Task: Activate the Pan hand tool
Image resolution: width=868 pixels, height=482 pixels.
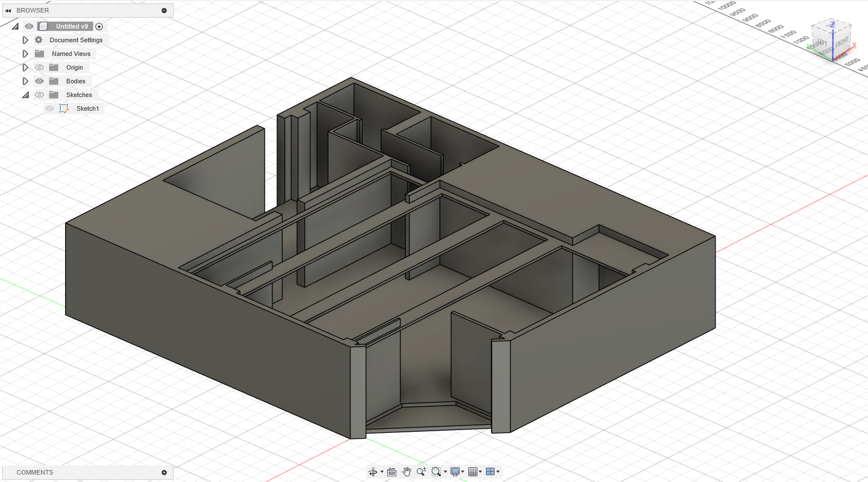Action: pyautogui.click(x=407, y=472)
